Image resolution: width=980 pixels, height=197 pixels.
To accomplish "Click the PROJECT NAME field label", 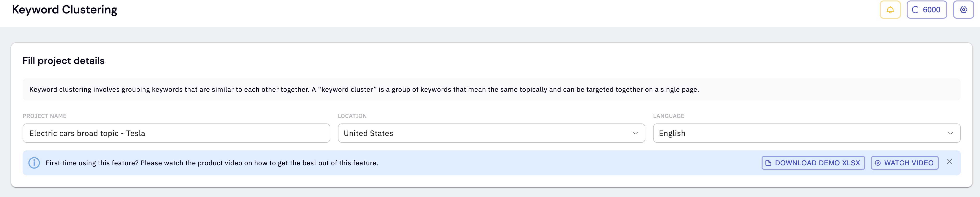I will (45, 116).
